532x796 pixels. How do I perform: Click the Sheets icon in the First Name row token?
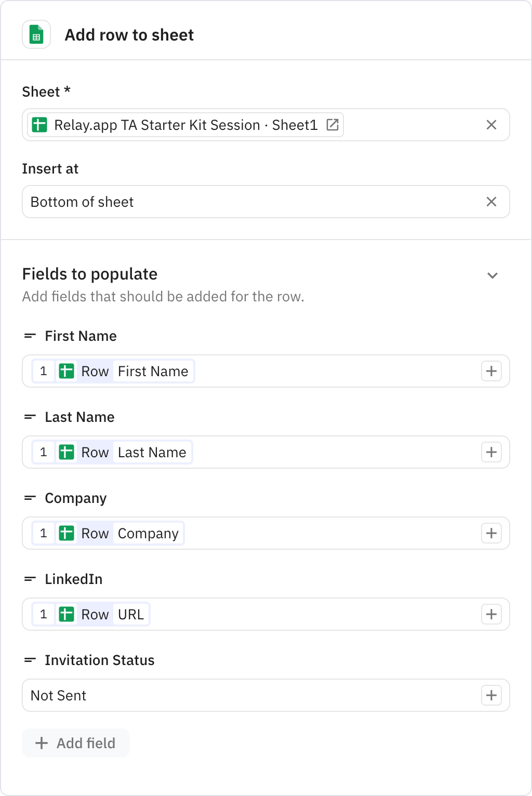(x=67, y=371)
